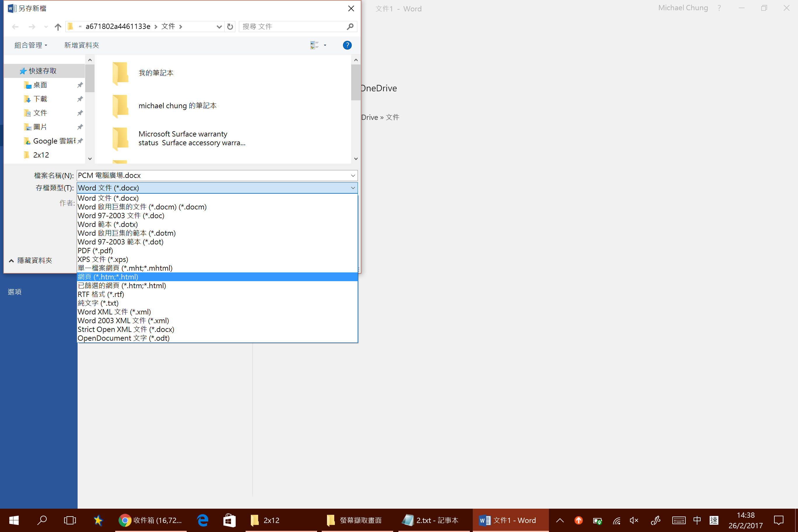Unpin 桌面 from Quick Access
The width and height of the screenshot is (798, 532).
80,85
